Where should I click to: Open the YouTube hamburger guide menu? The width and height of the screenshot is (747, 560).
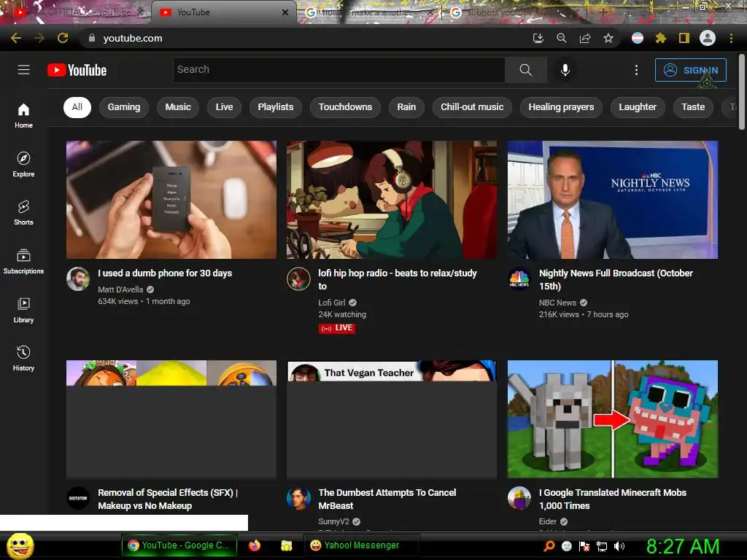pos(24,70)
